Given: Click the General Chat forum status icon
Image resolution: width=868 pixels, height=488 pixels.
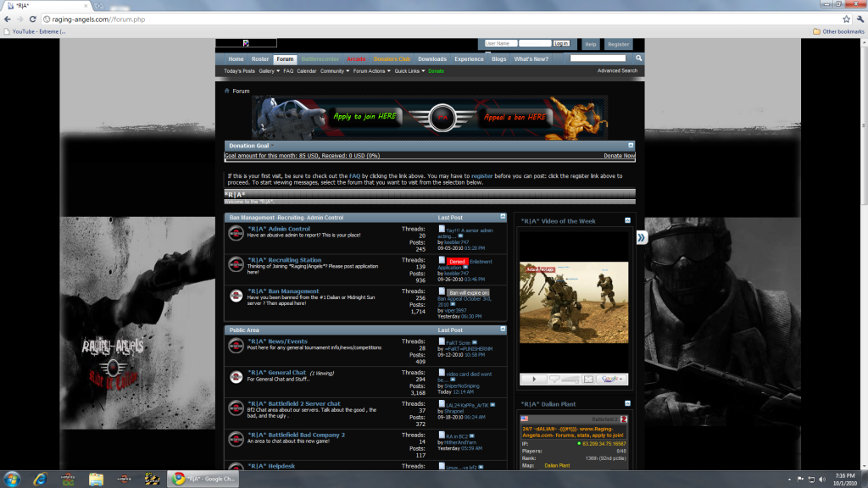Looking at the screenshot, I should pyautogui.click(x=236, y=377).
